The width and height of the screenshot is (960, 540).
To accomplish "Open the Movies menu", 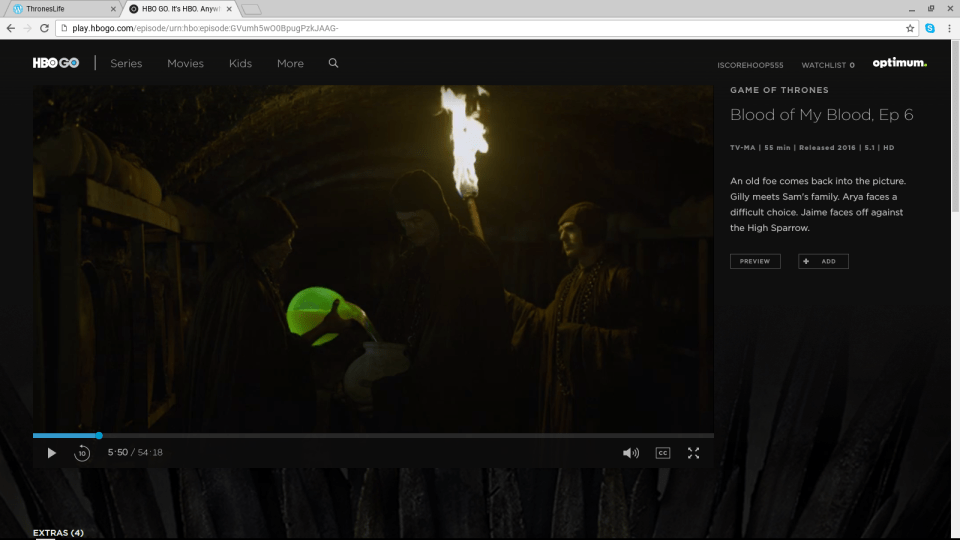I will pyautogui.click(x=185, y=63).
